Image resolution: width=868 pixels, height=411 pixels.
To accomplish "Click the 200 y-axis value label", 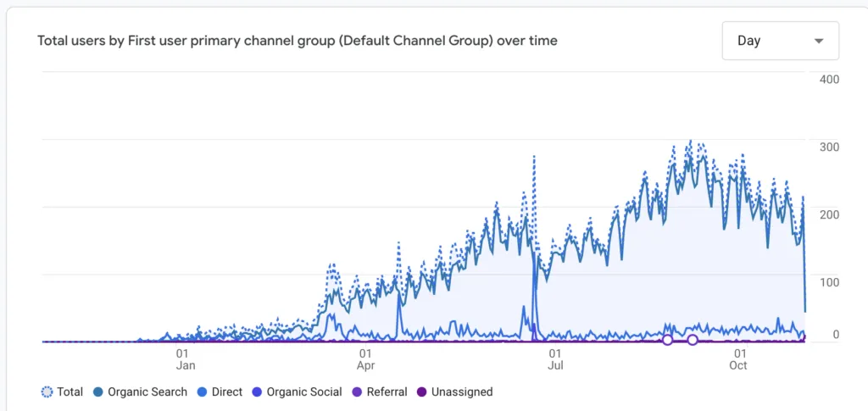I will coord(829,214).
